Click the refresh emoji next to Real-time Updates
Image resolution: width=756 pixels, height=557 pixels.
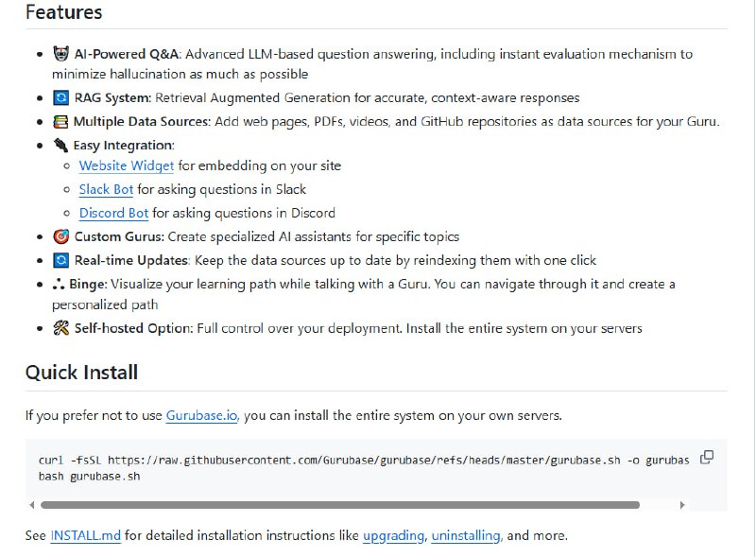point(61,260)
